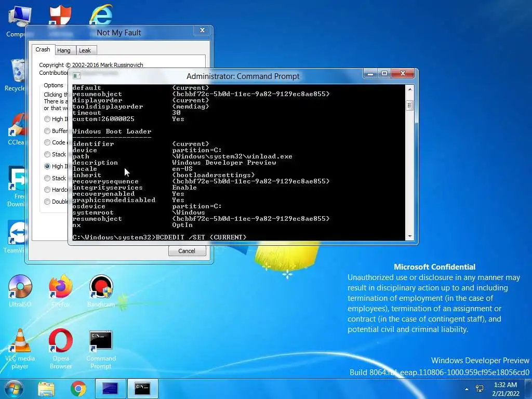Viewport: 532px width, 399px height.
Task: Open the Free Download desktop shortcut
Action: point(16,186)
